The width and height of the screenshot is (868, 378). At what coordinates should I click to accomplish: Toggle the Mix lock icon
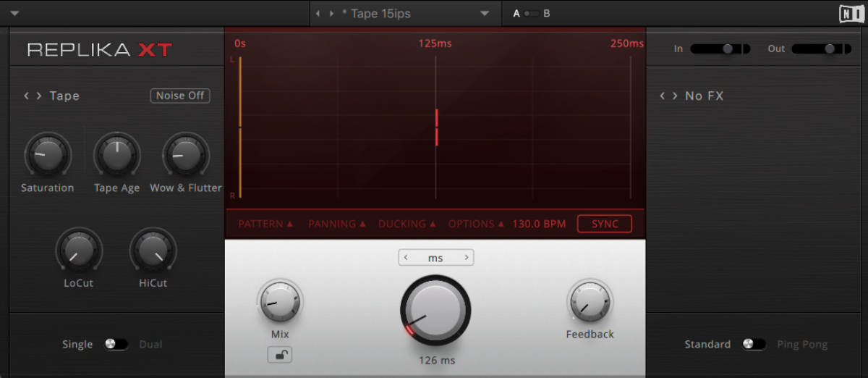[x=280, y=354]
